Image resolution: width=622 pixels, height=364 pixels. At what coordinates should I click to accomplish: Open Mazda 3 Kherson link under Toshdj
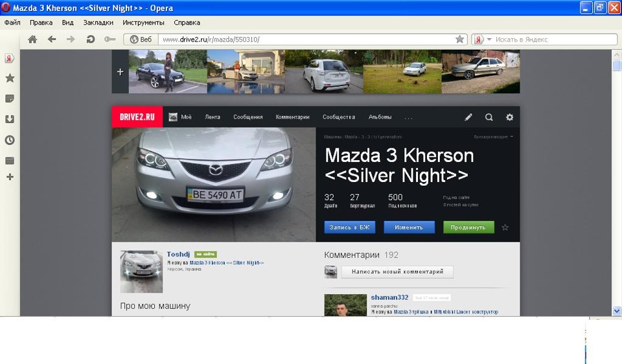click(227, 263)
